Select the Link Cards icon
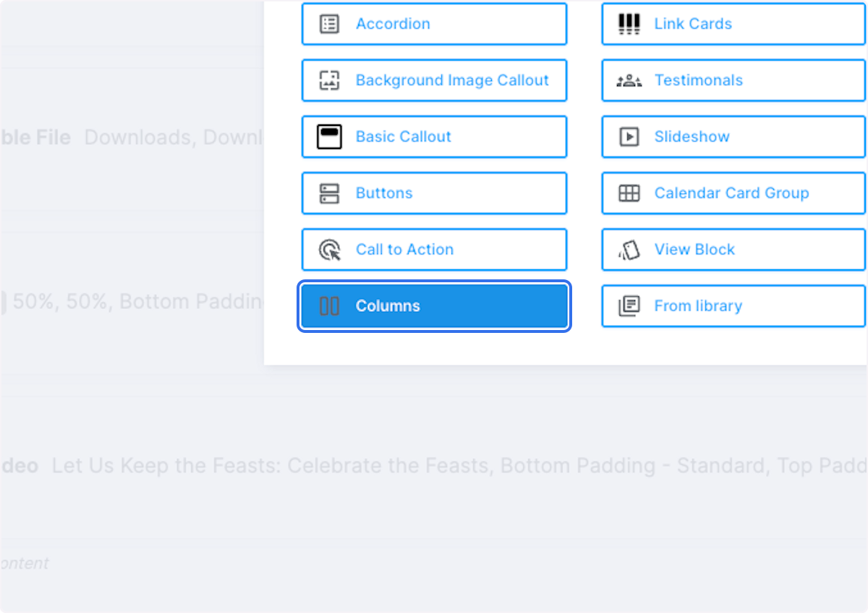 coord(629,23)
